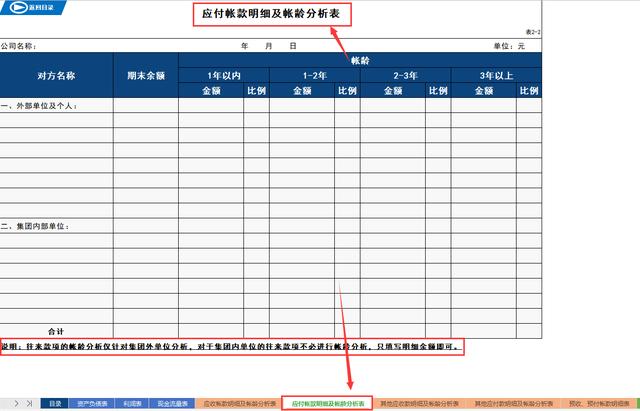This screenshot has height=411, width=640.
Task: Select 比例 header under 2-3年
Action: click(x=438, y=91)
